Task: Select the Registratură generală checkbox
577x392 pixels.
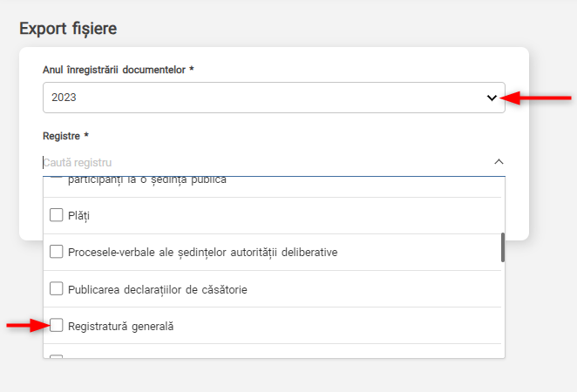Action: tap(57, 325)
